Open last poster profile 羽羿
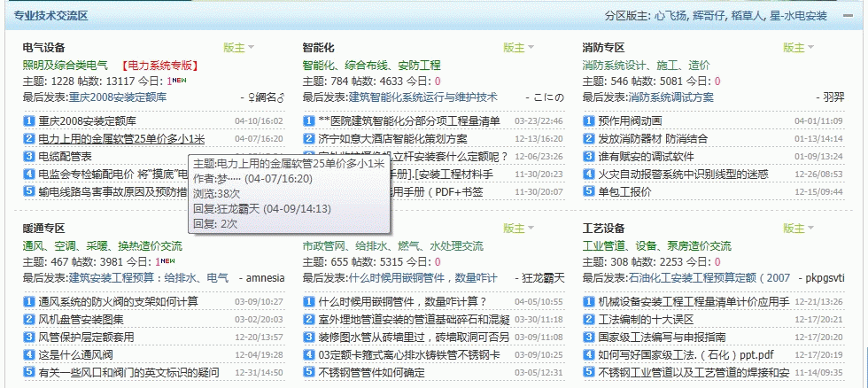The height and width of the screenshot is (388, 868). pos(834,97)
